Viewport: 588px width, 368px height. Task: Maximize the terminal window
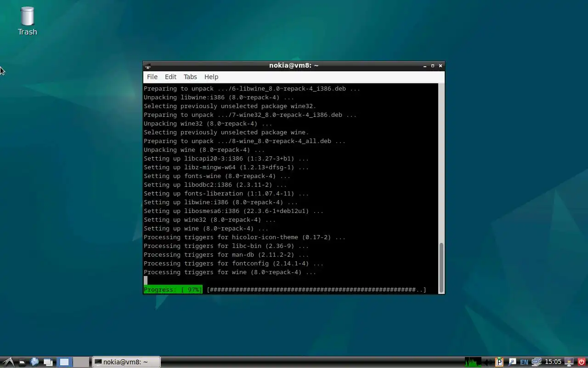coord(433,66)
